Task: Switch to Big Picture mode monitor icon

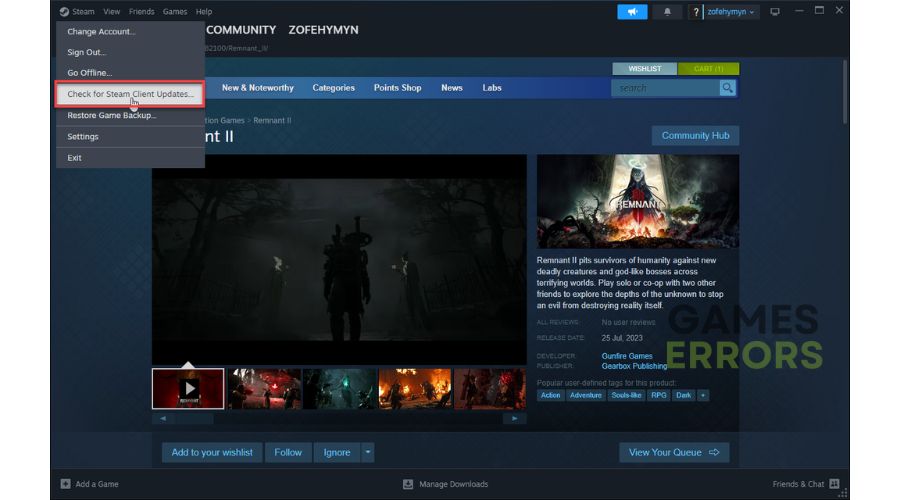Action: click(775, 11)
